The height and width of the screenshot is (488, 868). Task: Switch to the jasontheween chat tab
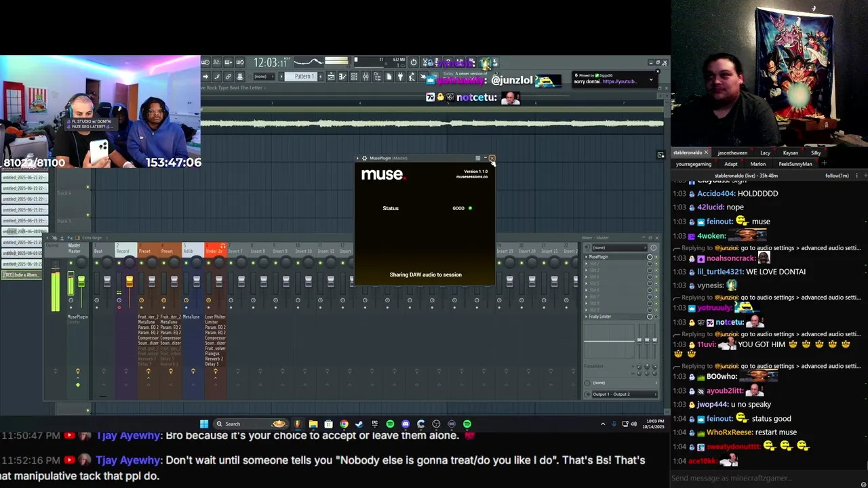point(732,152)
